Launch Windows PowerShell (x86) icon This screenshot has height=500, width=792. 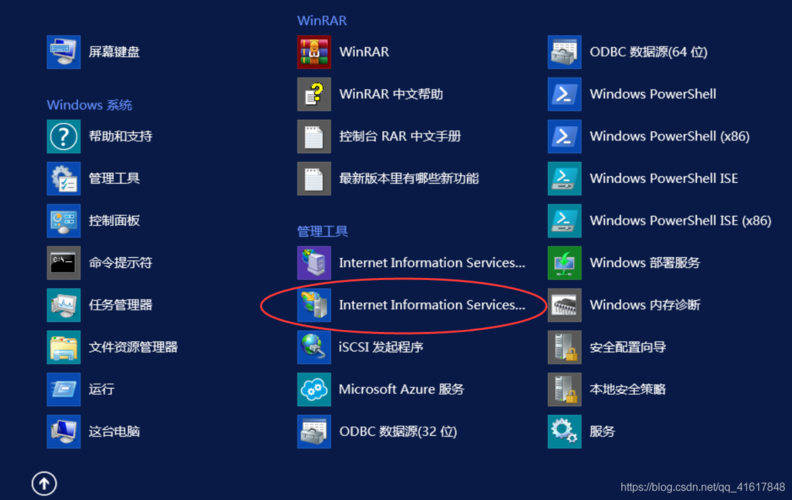coord(565,136)
